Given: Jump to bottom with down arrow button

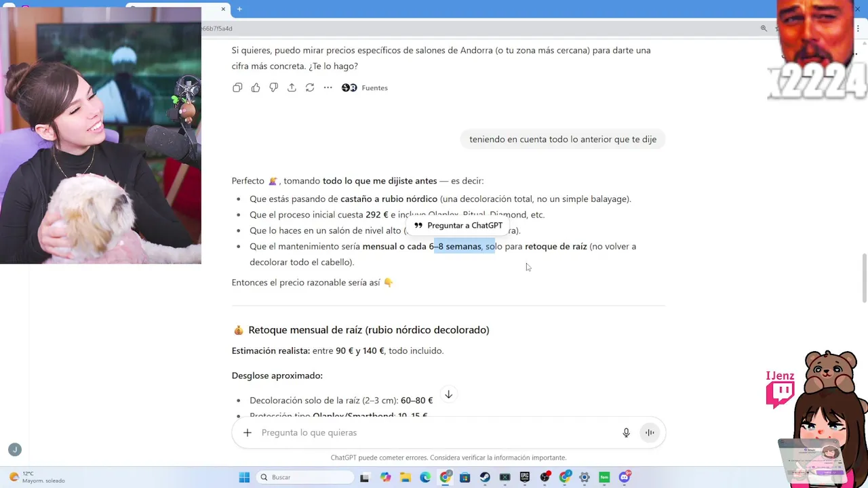Looking at the screenshot, I should coord(448,394).
